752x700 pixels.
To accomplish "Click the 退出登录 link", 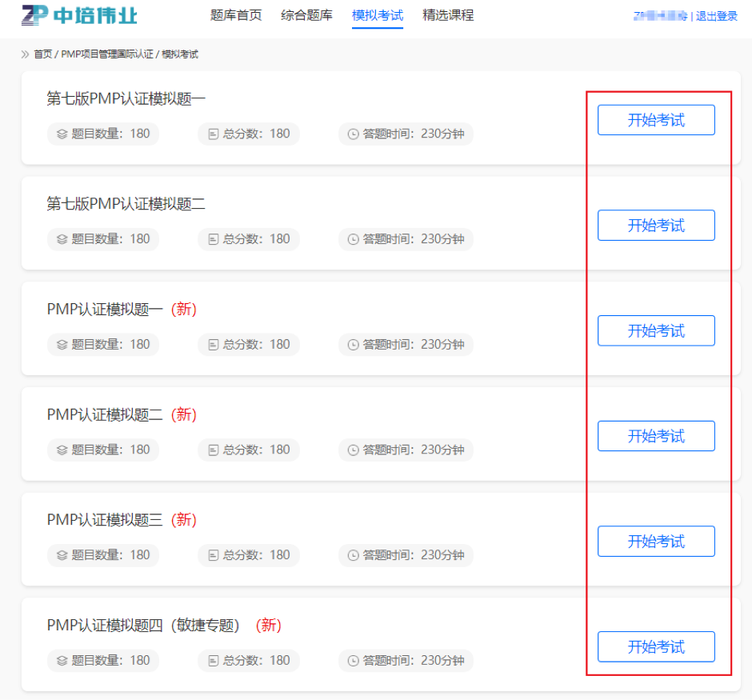I will click(x=717, y=16).
